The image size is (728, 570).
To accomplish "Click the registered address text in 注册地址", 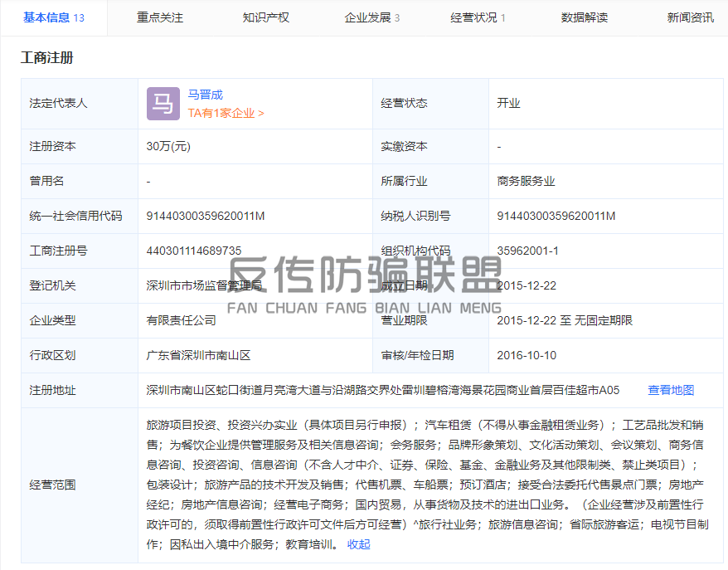I will [x=383, y=390].
